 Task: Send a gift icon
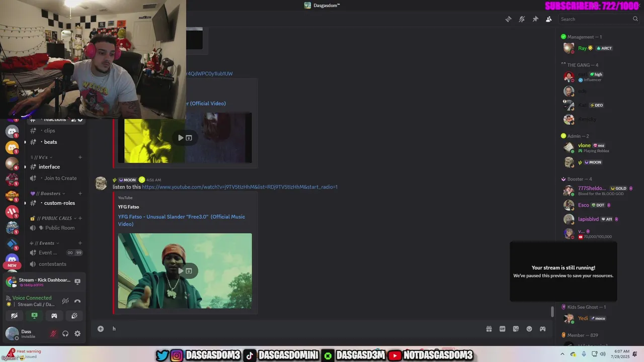489,329
